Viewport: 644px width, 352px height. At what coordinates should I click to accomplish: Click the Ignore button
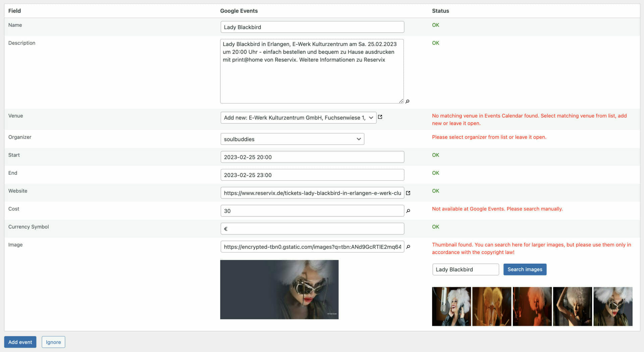pyautogui.click(x=53, y=342)
